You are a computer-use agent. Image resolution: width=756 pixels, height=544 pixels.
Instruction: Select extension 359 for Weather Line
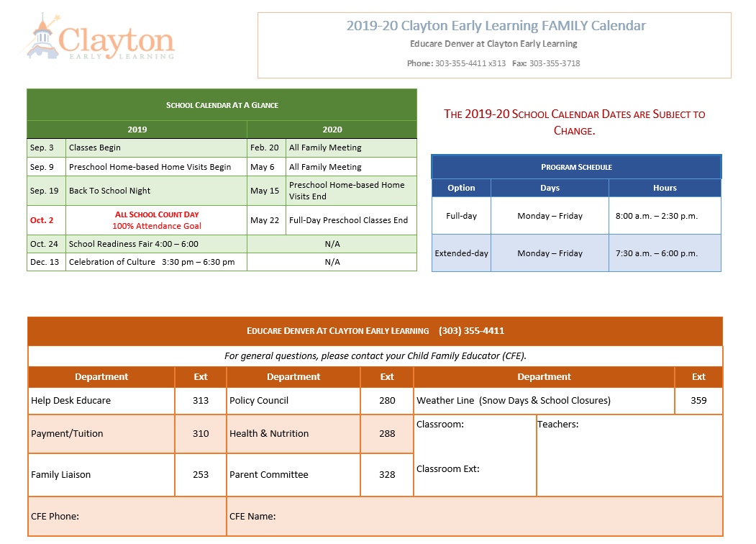pyautogui.click(x=698, y=400)
